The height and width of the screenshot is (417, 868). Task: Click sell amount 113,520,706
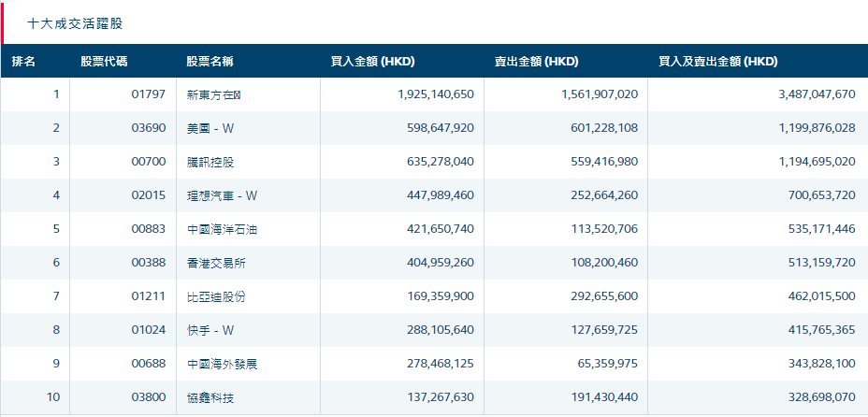pyautogui.click(x=604, y=229)
